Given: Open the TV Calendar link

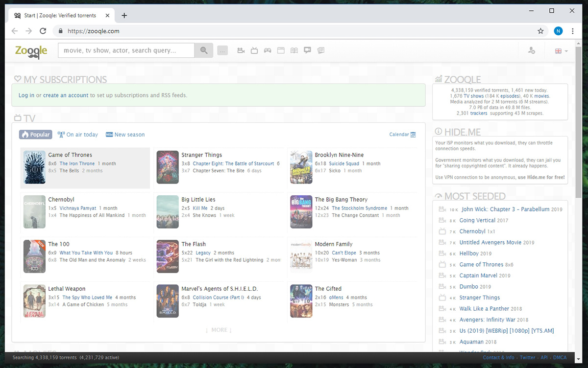Looking at the screenshot, I should point(402,135).
